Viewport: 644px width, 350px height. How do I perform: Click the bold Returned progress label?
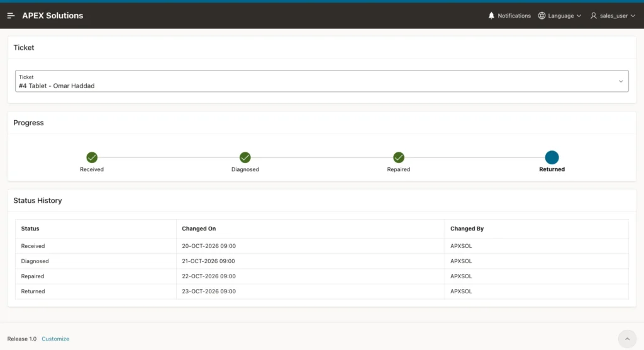click(552, 169)
